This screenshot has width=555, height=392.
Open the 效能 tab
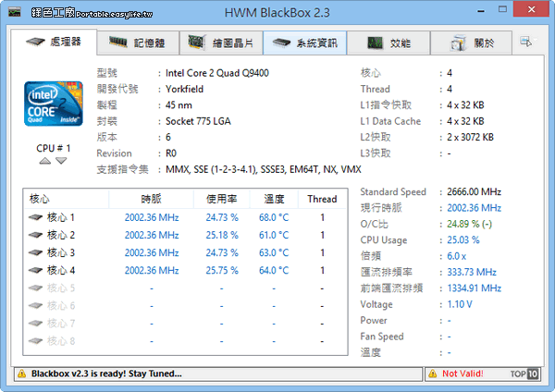(388, 43)
